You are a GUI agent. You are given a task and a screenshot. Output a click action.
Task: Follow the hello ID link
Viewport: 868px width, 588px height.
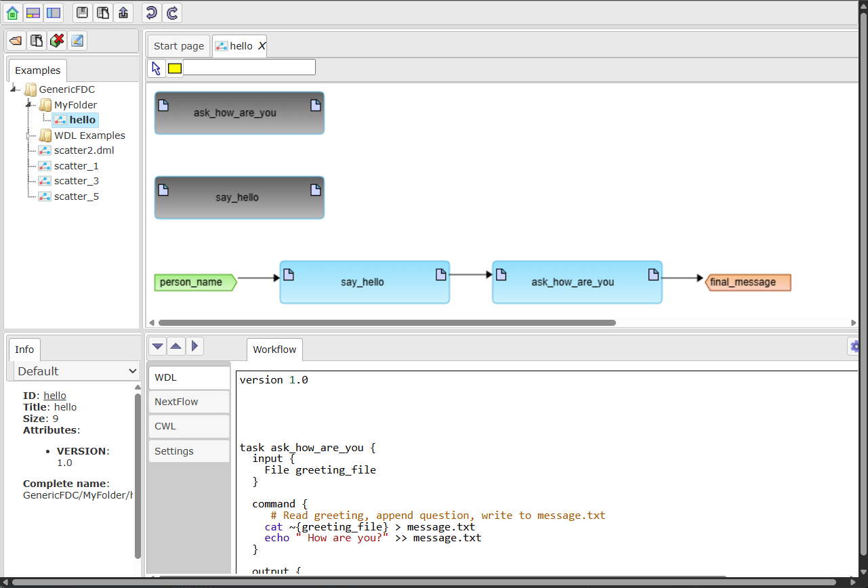[55, 396]
